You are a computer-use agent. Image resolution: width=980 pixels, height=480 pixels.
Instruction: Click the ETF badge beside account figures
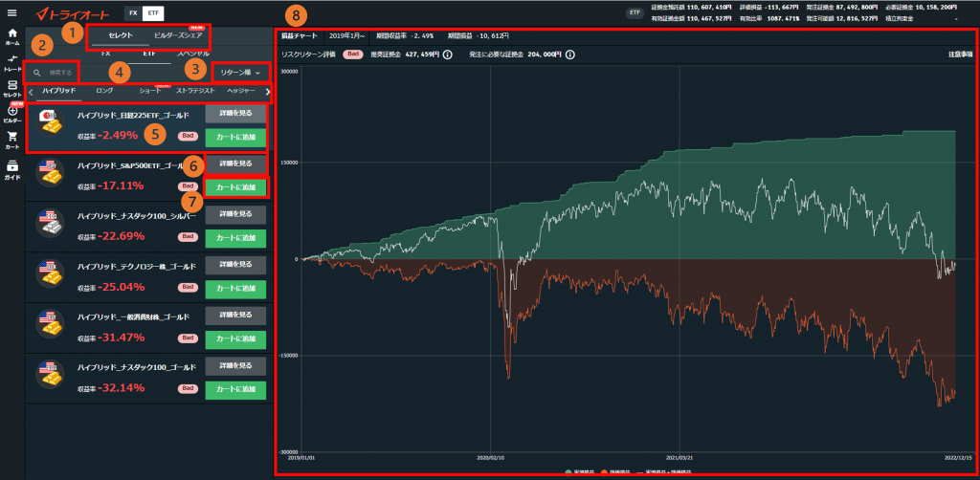click(x=635, y=11)
